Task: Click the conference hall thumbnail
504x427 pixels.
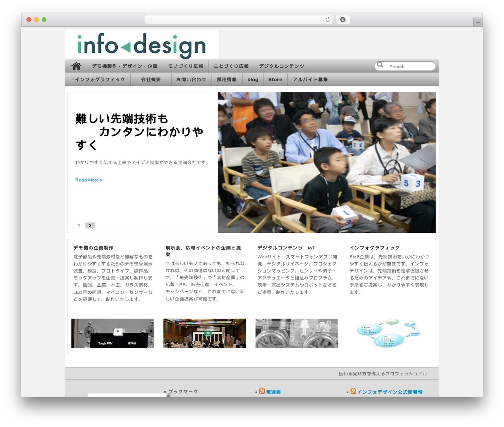Action: click(204, 333)
